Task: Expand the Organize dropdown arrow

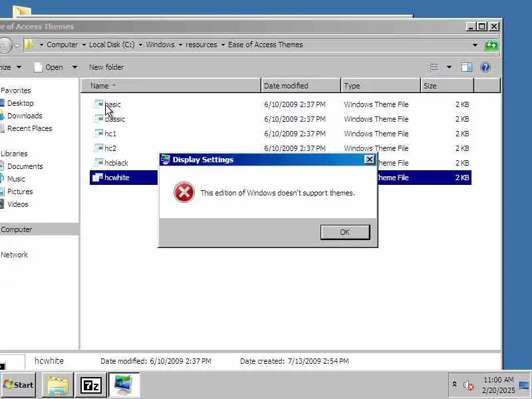Action: click(x=19, y=67)
